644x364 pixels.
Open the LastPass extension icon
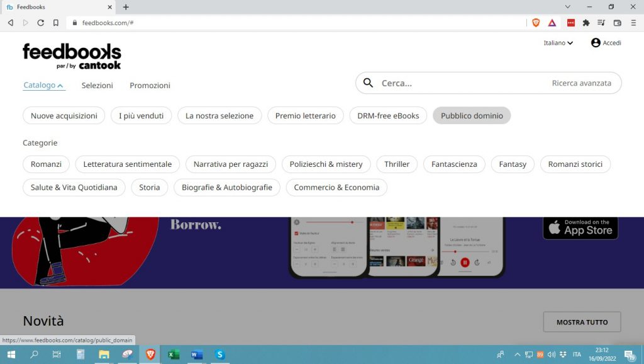[571, 22]
